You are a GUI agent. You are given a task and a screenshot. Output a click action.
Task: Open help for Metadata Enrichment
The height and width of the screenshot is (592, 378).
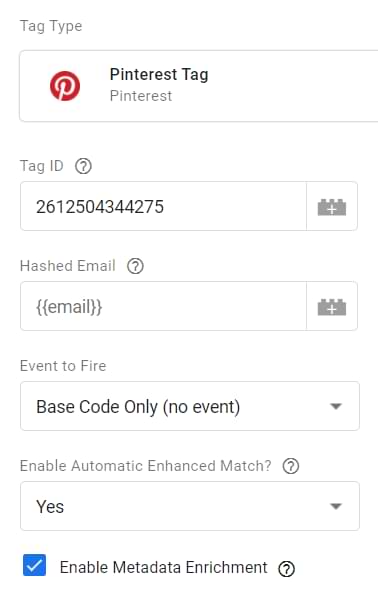[287, 569]
